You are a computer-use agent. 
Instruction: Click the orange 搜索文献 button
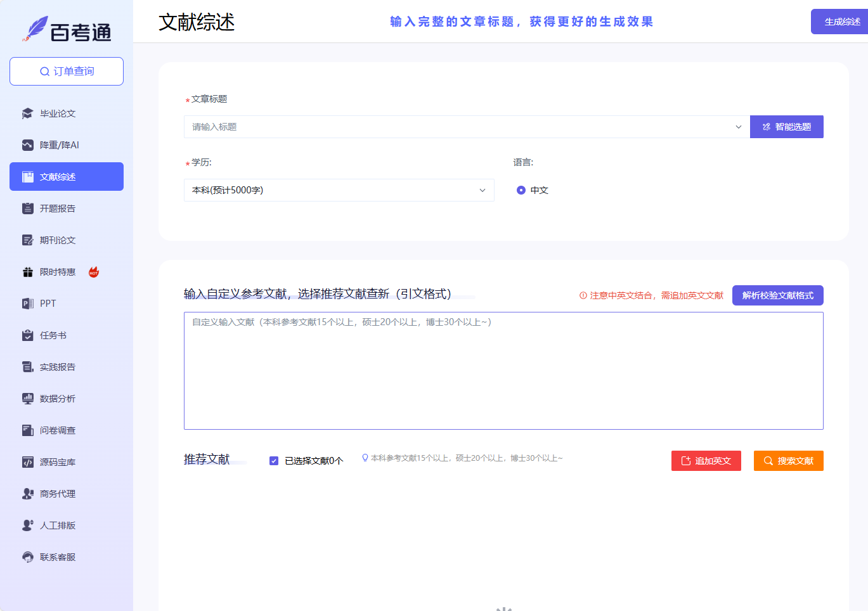[788, 461]
